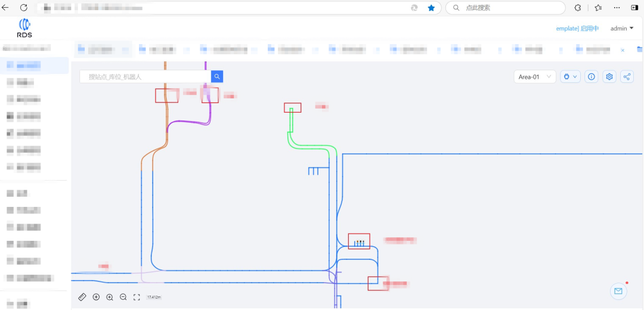Refresh the browser page
This screenshot has width=644, height=310.
[24, 8]
